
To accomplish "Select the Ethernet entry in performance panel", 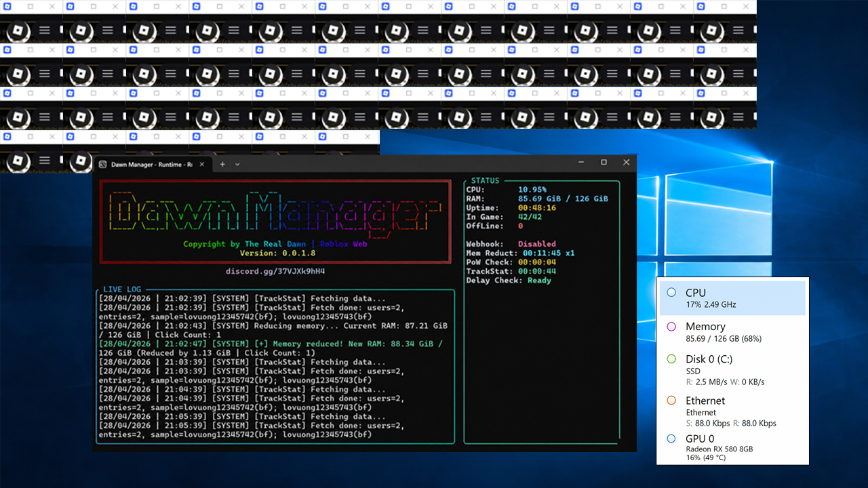I will [x=732, y=411].
